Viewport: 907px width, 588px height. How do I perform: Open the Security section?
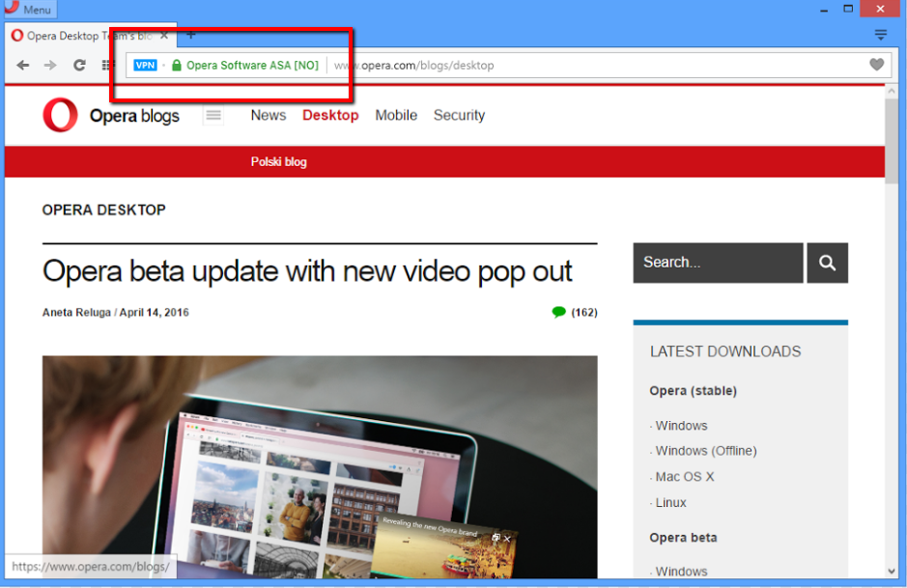click(459, 115)
